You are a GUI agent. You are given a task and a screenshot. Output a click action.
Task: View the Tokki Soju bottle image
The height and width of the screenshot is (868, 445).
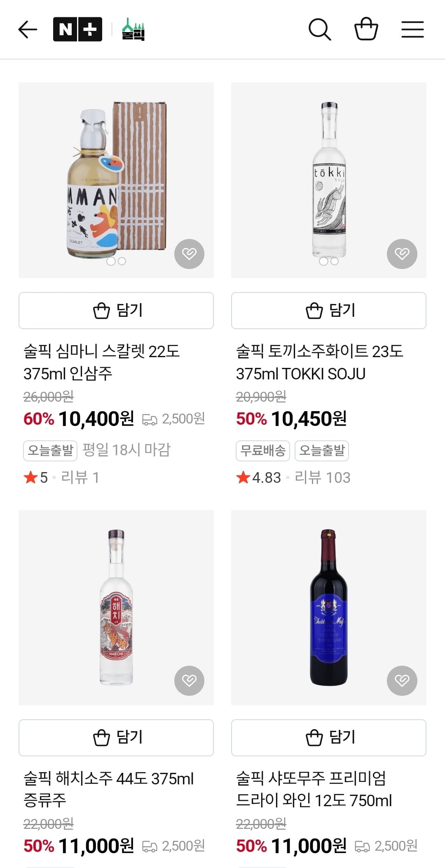click(x=328, y=180)
